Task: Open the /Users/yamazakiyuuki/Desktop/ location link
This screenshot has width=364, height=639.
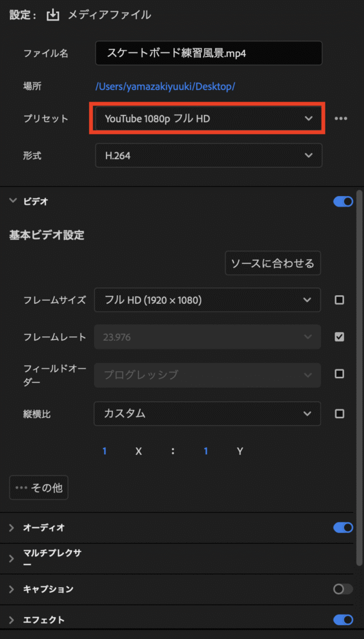Action: [165, 86]
